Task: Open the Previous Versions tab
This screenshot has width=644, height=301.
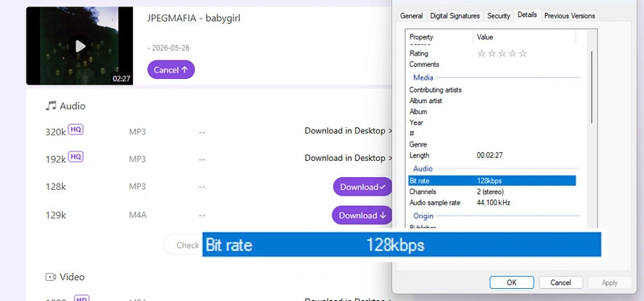Action: (569, 16)
